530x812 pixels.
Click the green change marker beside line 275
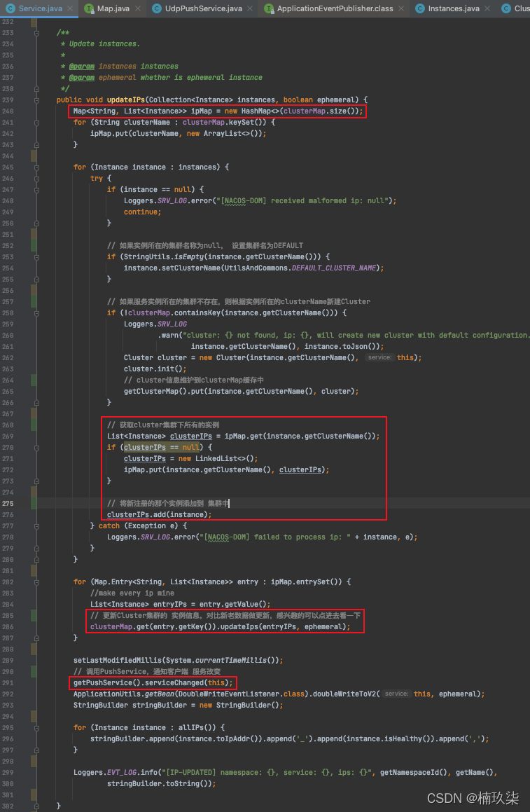34,503
